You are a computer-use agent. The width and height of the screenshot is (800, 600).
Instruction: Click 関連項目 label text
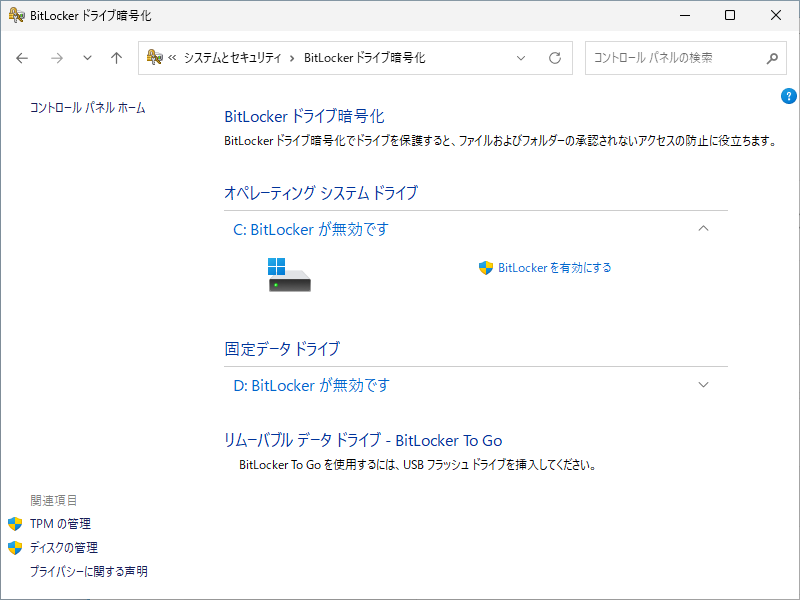coord(54,501)
